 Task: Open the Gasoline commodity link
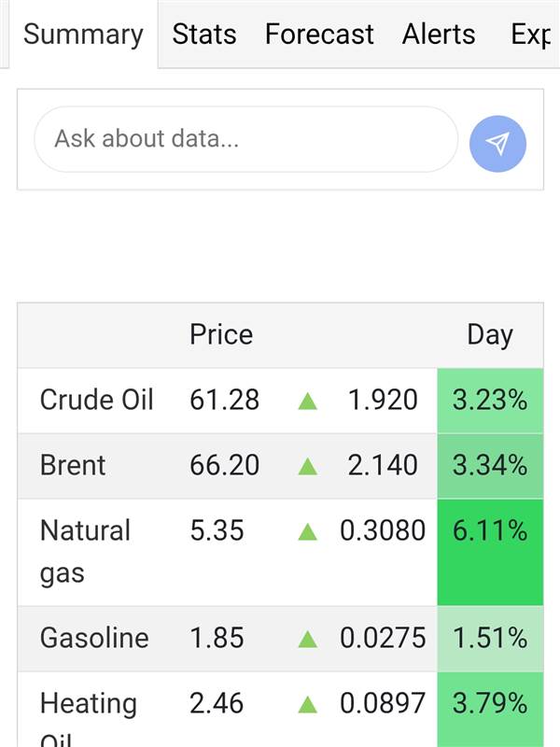[x=94, y=638]
